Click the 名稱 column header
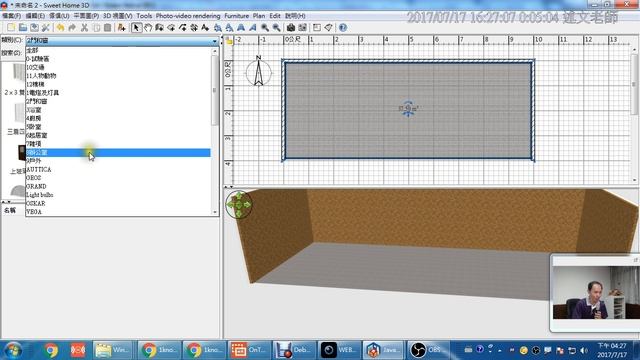 coord(10,211)
